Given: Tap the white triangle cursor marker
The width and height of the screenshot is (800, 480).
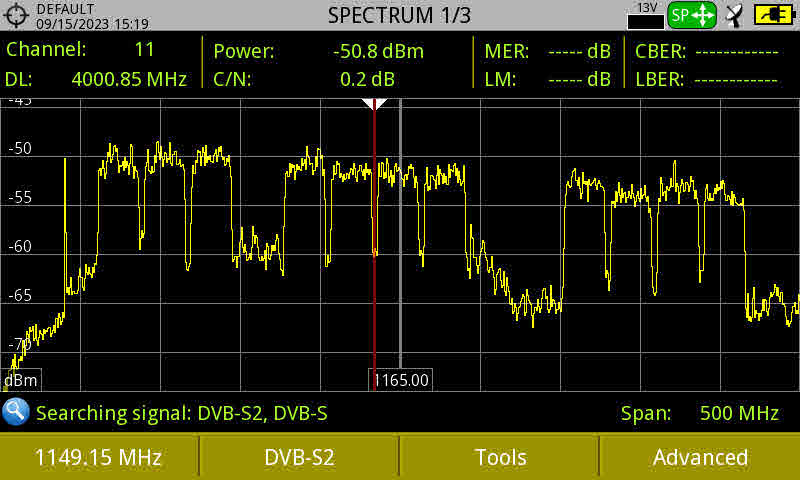Looking at the screenshot, I should (374, 104).
